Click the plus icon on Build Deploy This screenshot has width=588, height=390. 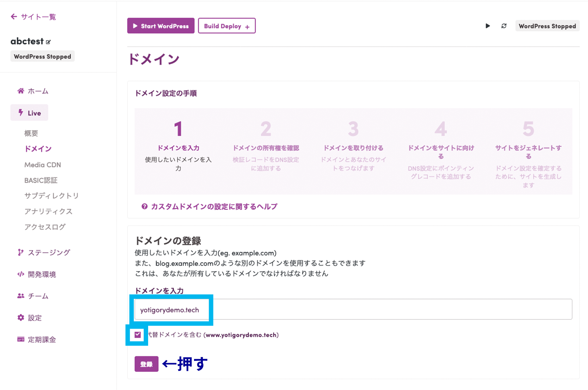pos(247,27)
